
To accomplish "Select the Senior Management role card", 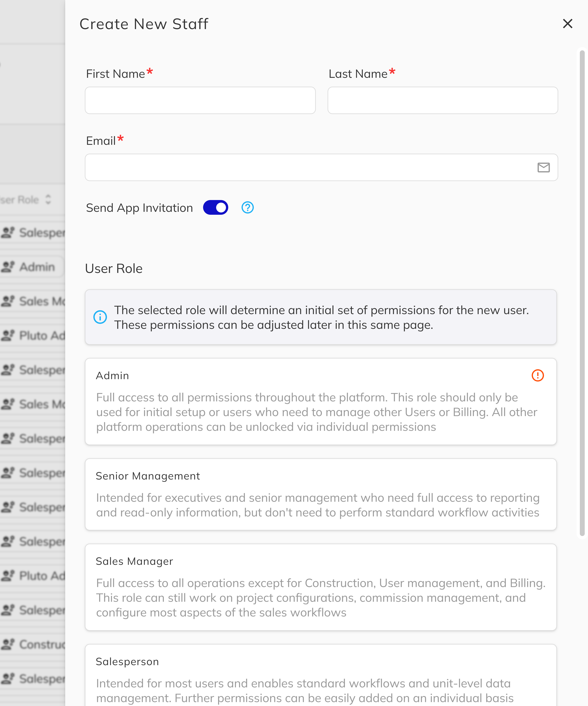I will pos(321,494).
